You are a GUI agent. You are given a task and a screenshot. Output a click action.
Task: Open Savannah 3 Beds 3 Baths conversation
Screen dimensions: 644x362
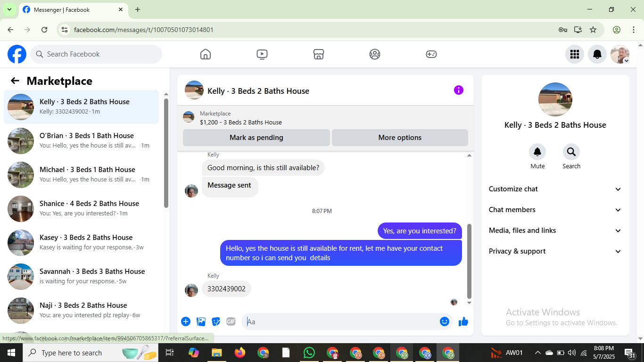tap(82, 277)
